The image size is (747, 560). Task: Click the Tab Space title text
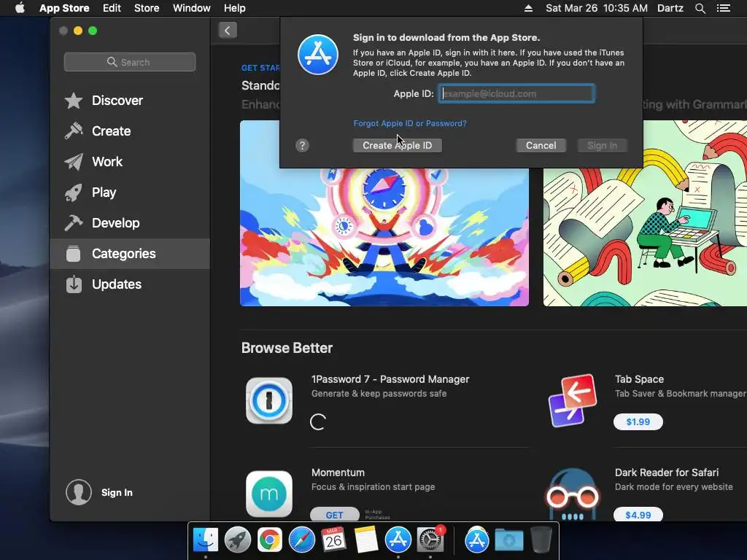(x=639, y=379)
